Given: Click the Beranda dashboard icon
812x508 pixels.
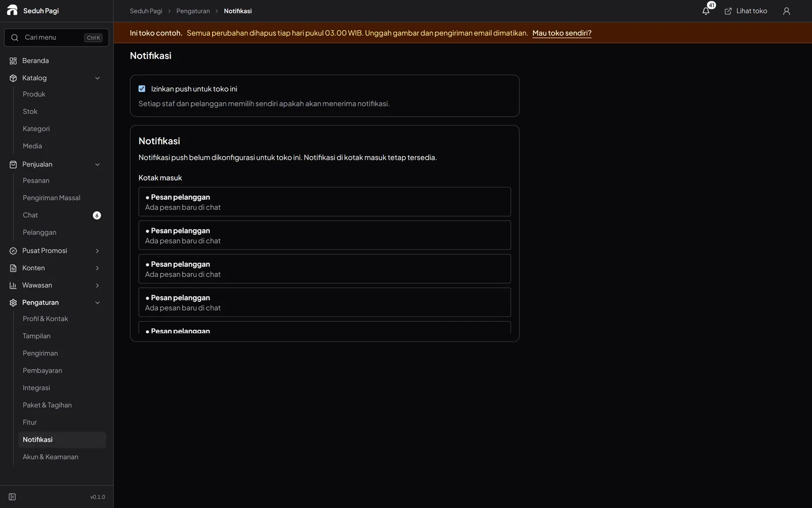Looking at the screenshot, I should coord(13,61).
